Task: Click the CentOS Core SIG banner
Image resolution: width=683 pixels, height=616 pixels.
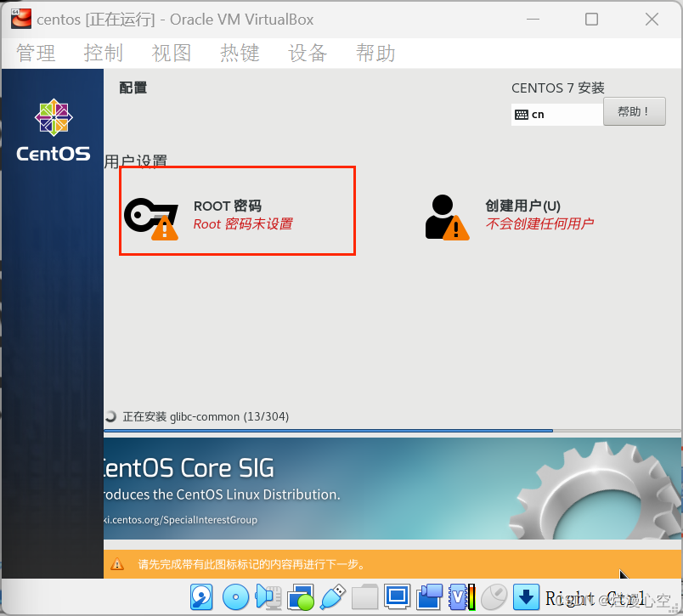Action: pyautogui.click(x=392, y=489)
